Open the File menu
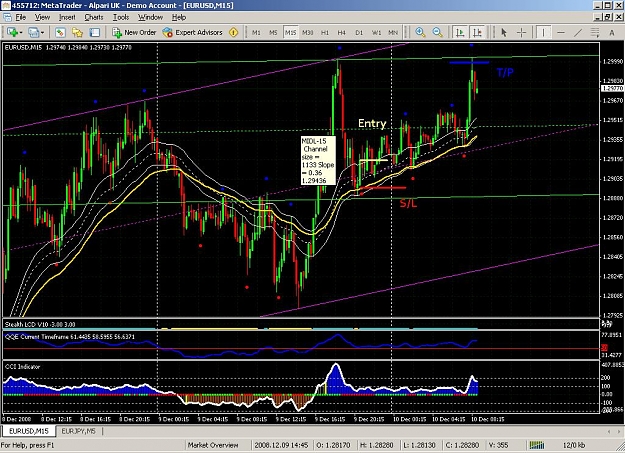 tap(21, 17)
